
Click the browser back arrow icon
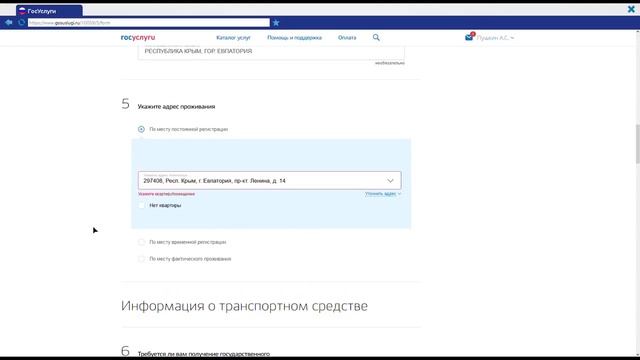pyautogui.click(x=9, y=22)
